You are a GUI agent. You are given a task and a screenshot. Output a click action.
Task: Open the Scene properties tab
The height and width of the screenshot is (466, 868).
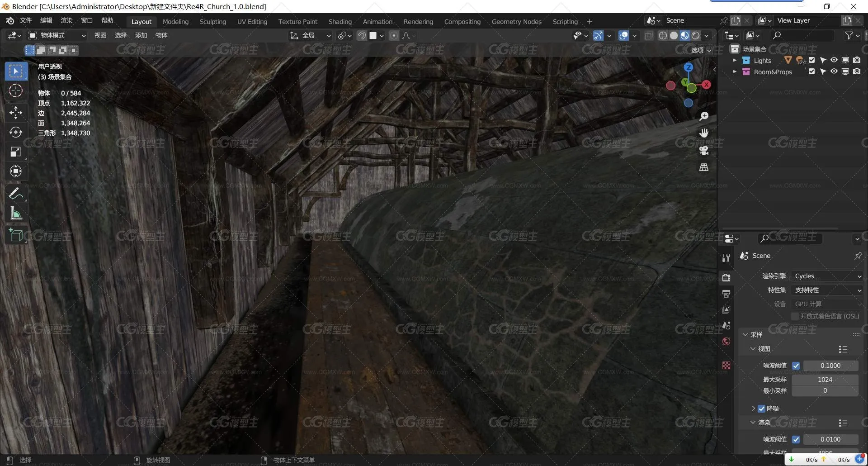coord(726,325)
